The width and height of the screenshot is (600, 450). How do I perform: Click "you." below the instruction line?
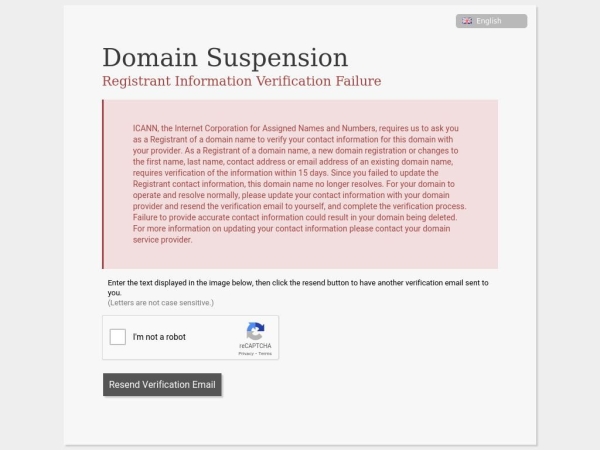click(x=114, y=293)
